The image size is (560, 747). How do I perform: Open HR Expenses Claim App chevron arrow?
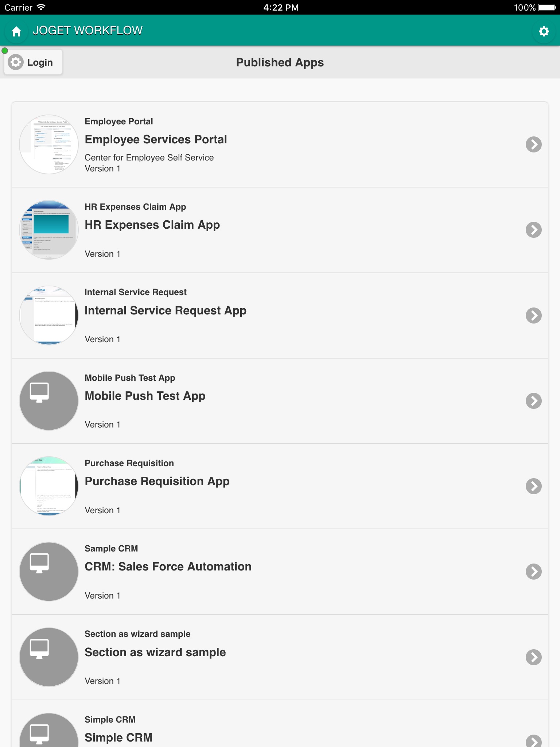pos(533,230)
